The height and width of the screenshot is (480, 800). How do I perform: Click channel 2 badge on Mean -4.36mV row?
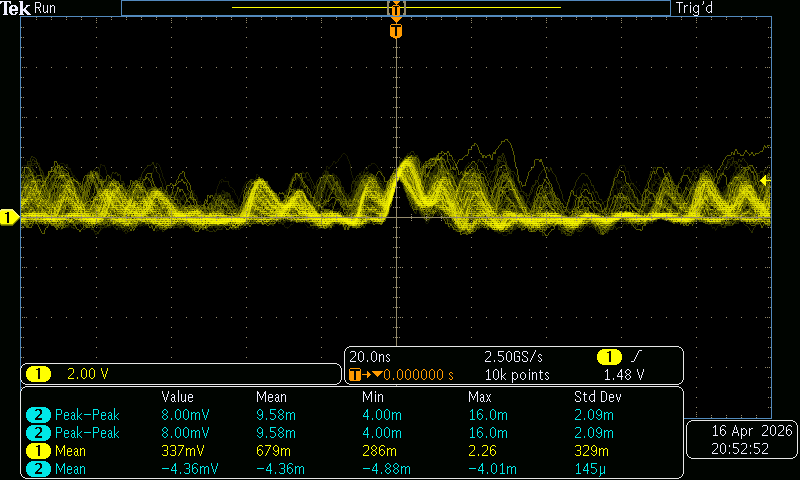(38, 469)
